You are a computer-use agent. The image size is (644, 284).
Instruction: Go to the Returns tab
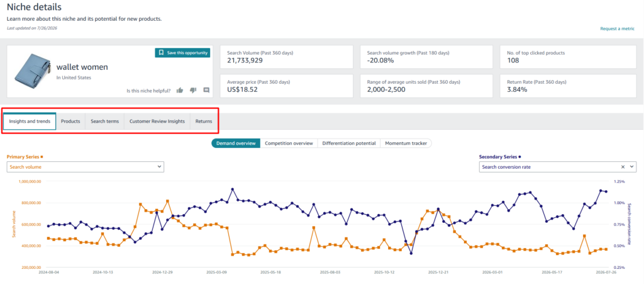pyautogui.click(x=204, y=122)
